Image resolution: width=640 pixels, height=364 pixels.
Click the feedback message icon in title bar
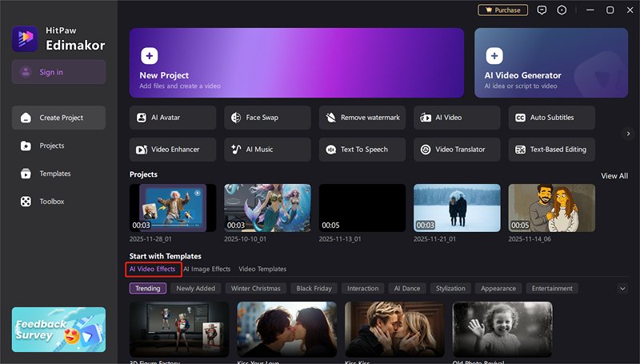coord(542,10)
